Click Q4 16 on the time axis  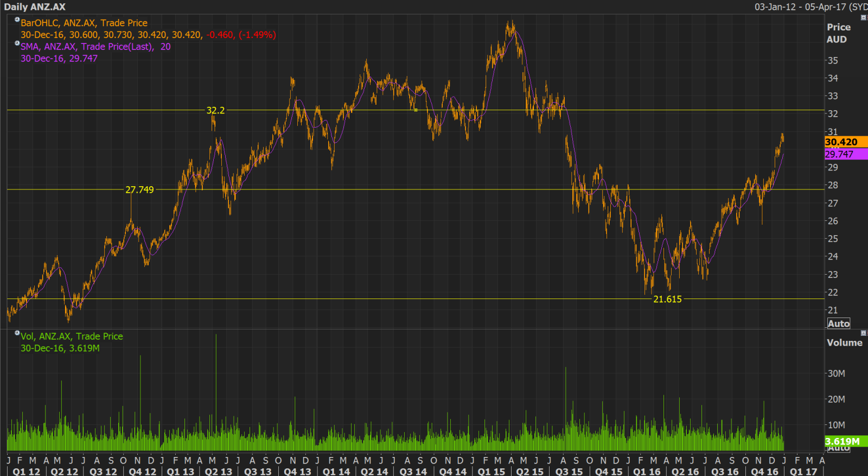tap(764, 471)
